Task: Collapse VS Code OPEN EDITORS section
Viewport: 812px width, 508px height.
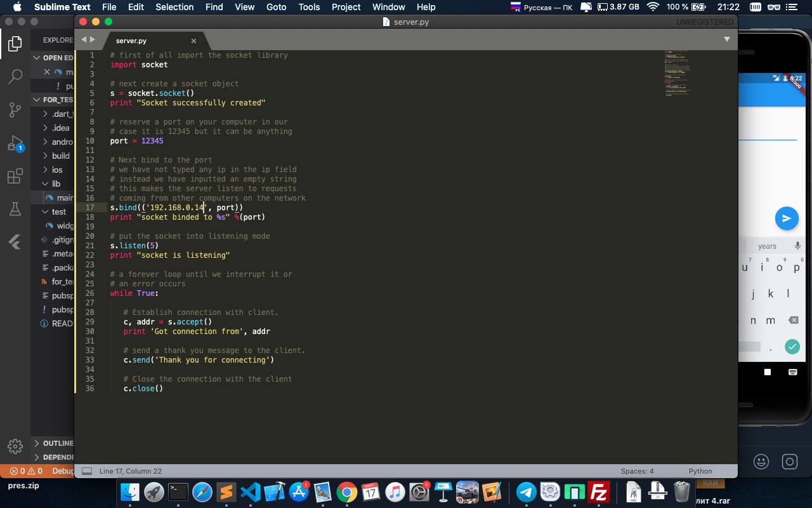Action: point(53,58)
